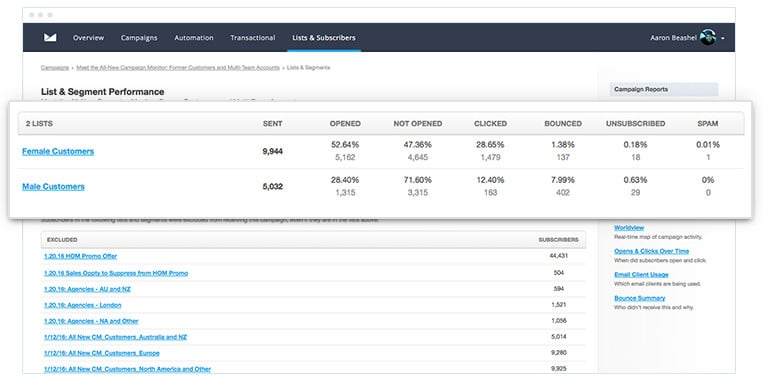Click the 1,521 subscribers count
This screenshot has width=763, height=380.
[559, 305]
